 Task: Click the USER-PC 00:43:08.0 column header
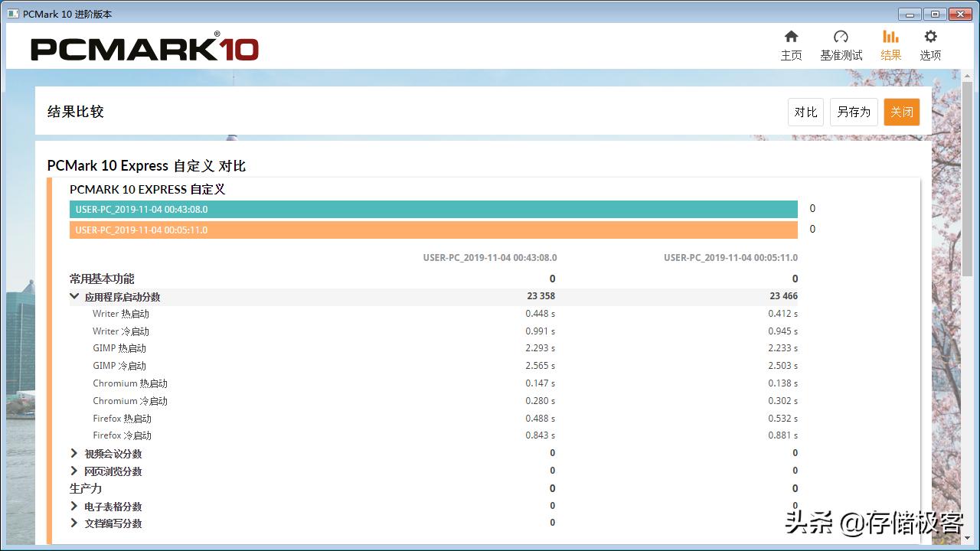pos(490,258)
